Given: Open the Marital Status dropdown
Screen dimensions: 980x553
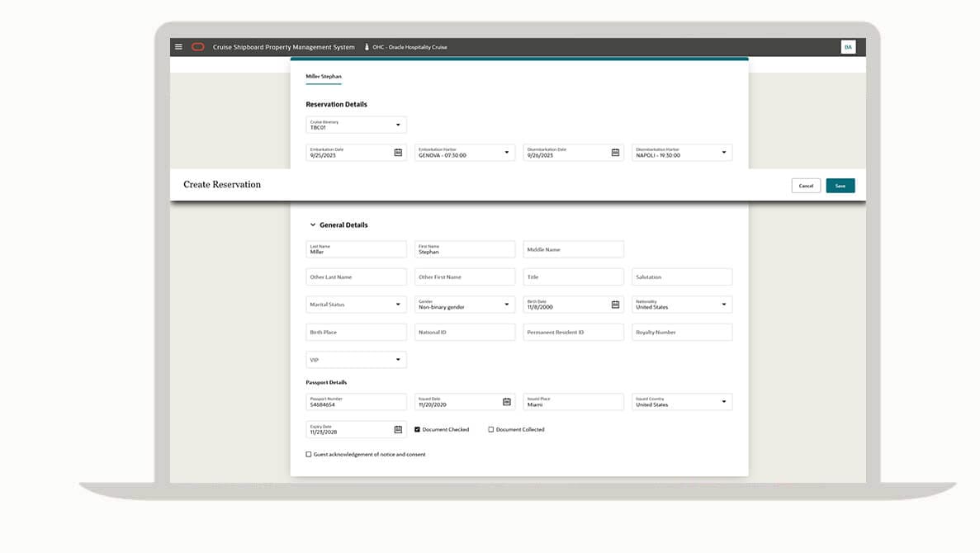Looking at the screenshot, I should (397, 305).
